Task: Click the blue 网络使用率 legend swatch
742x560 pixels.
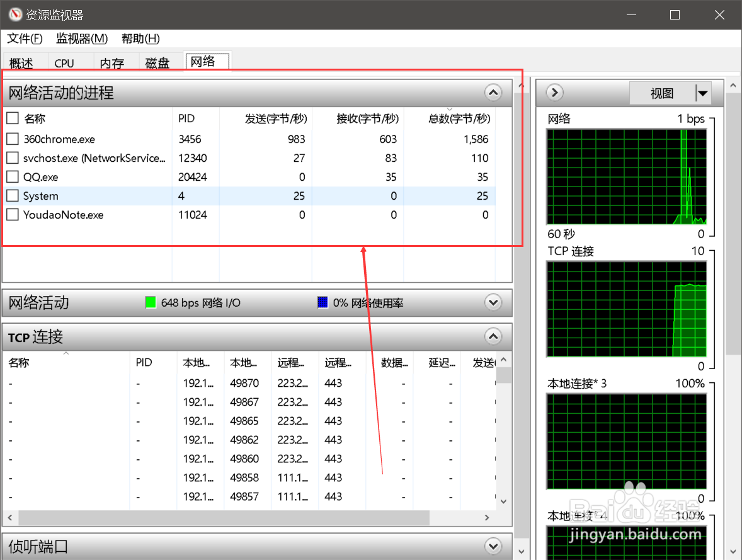Action: coord(322,302)
